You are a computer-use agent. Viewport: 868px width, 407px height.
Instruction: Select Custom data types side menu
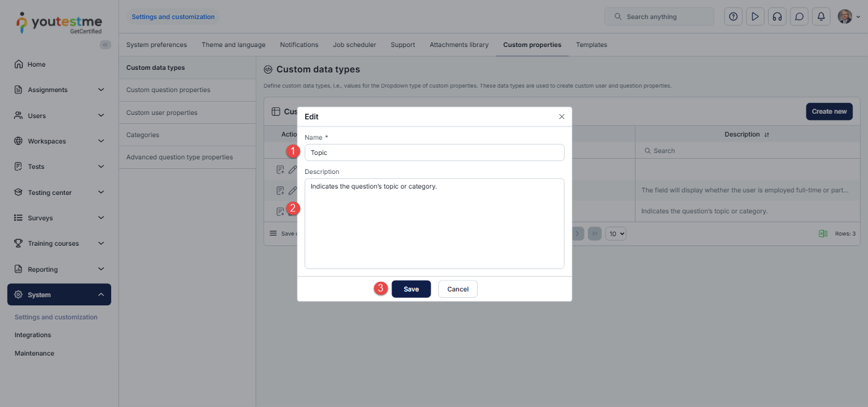(187, 68)
